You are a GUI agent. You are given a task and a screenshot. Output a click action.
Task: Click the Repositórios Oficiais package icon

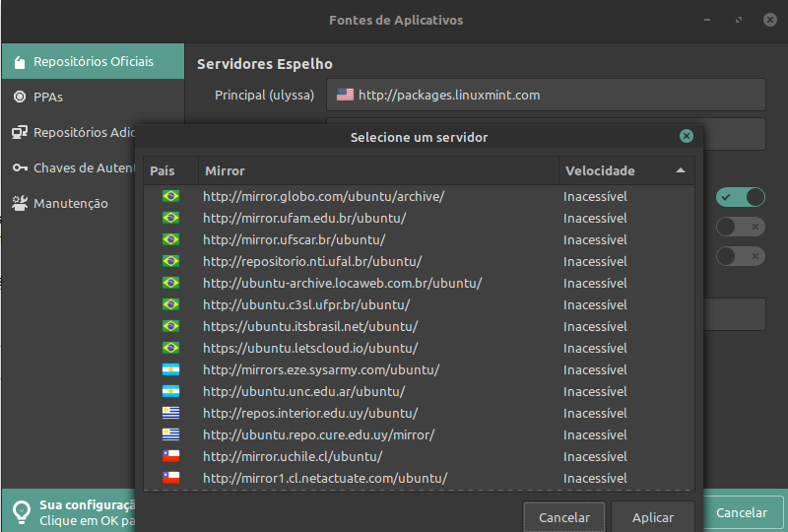20,62
